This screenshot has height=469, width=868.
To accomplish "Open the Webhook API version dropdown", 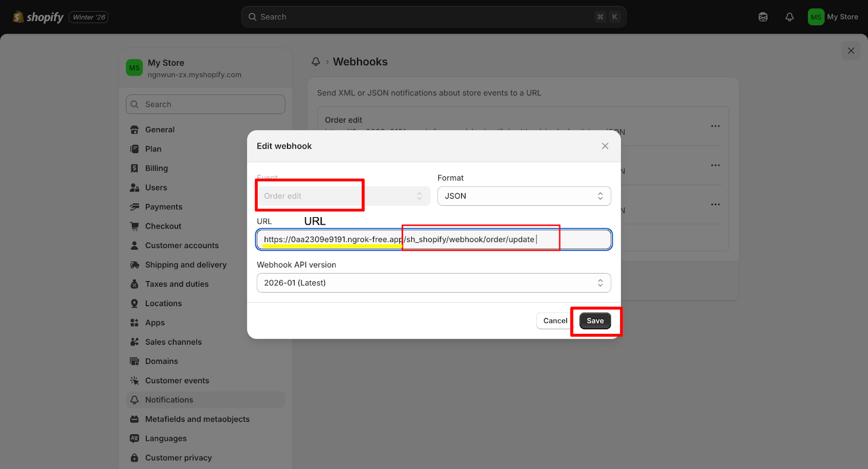I will [433, 283].
